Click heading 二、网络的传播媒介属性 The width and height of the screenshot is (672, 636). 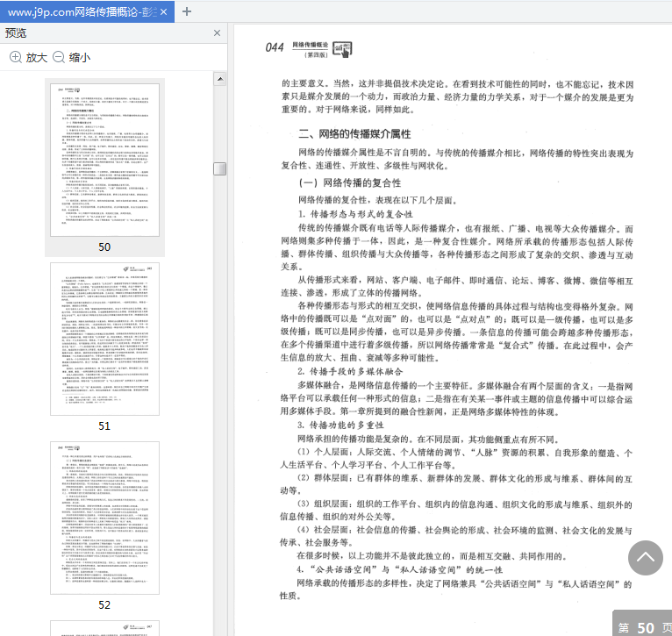(354, 134)
